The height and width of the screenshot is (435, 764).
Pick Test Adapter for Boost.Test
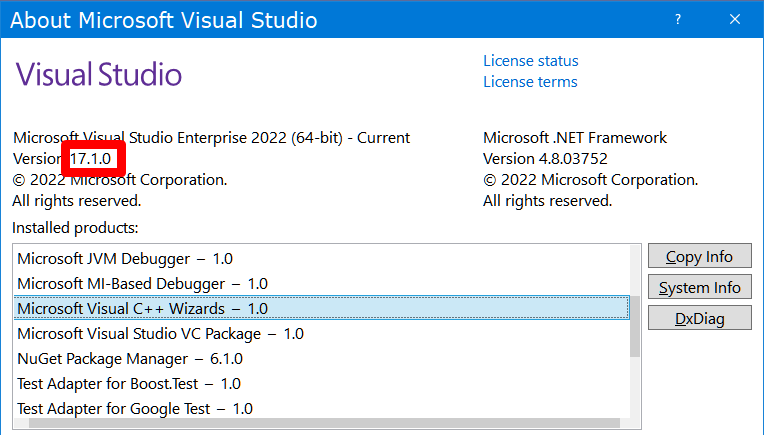(x=129, y=384)
